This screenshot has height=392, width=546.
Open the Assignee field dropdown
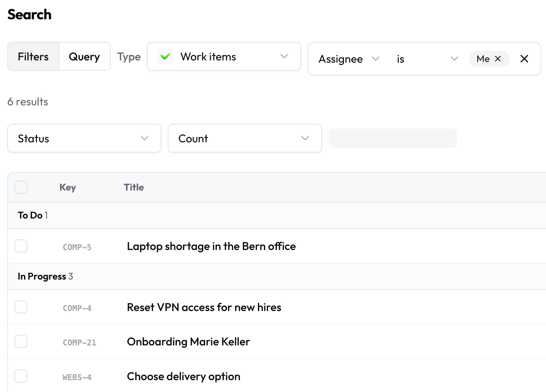pyautogui.click(x=349, y=59)
